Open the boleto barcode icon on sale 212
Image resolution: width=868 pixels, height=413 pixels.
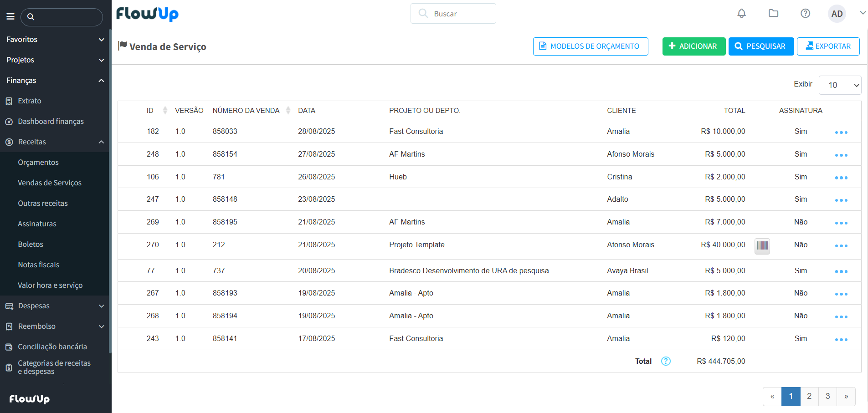click(x=762, y=246)
